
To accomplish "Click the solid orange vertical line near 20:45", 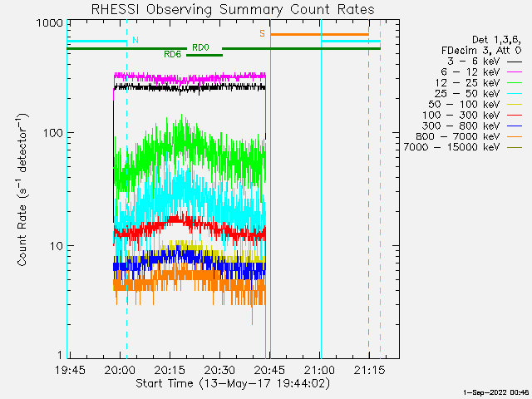I will pos(270,189).
